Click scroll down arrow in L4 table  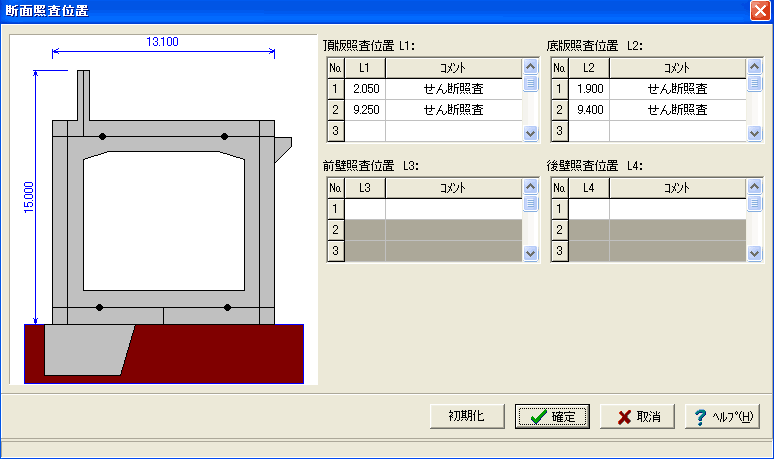point(754,253)
